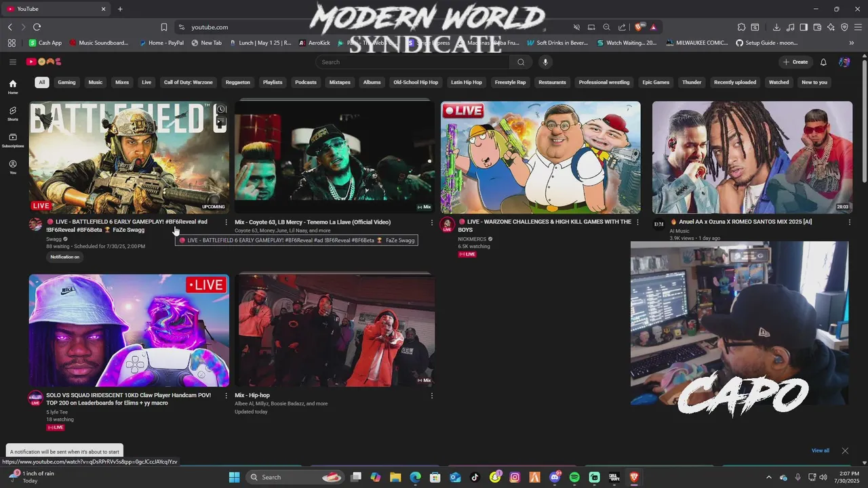This screenshot has width=868, height=488.
Task: Open more options for Battlefield 6 video
Action: click(x=226, y=222)
